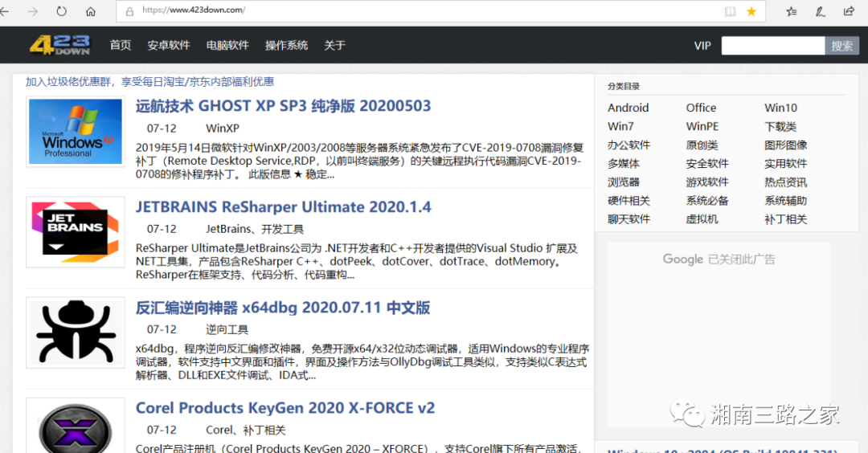868x453 pixels.
Task: Select the WinXP tag link
Action: (x=223, y=129)
